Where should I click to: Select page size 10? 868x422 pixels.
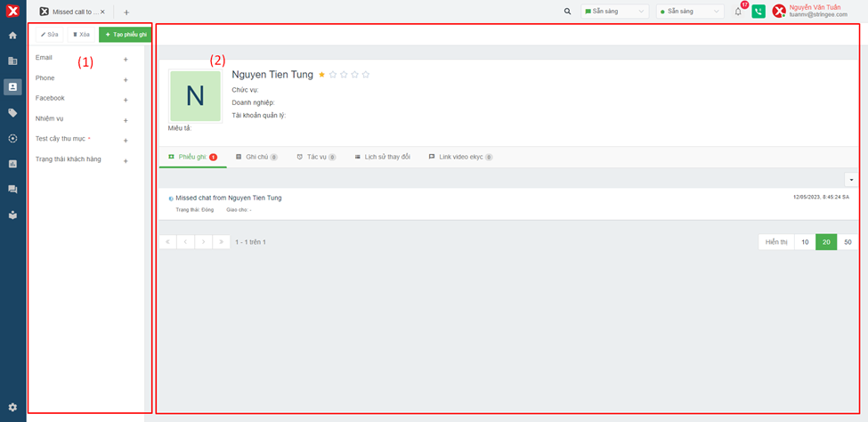pos(804,242)
